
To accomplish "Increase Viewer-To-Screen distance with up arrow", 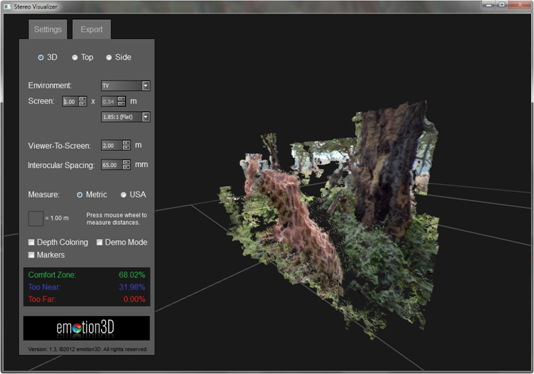I will point(126,143).
